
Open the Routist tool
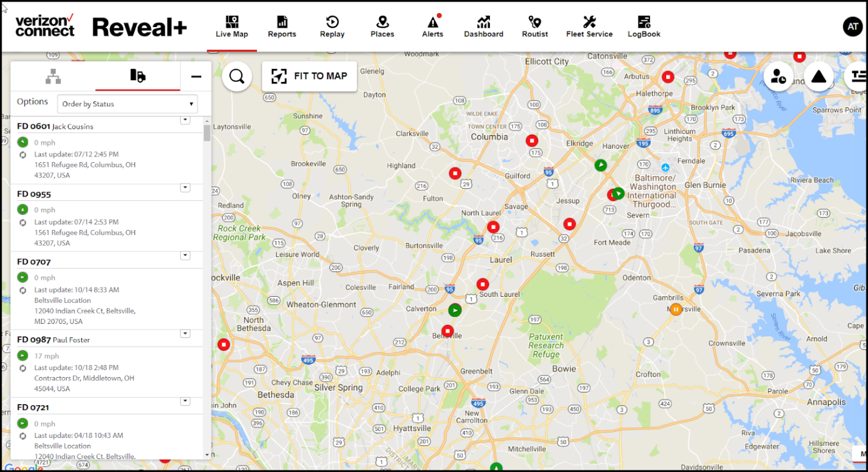(535, 26)
